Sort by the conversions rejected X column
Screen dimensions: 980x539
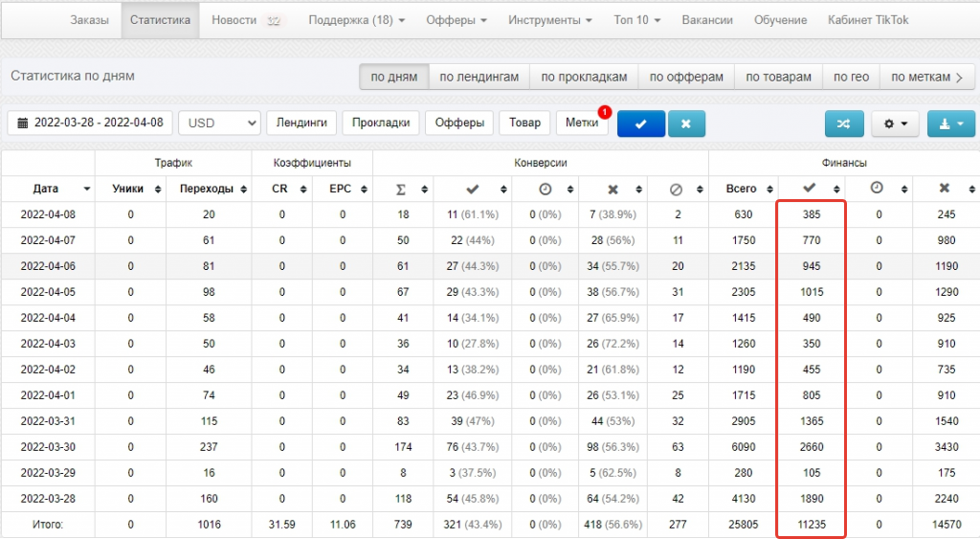pos(613,189)
